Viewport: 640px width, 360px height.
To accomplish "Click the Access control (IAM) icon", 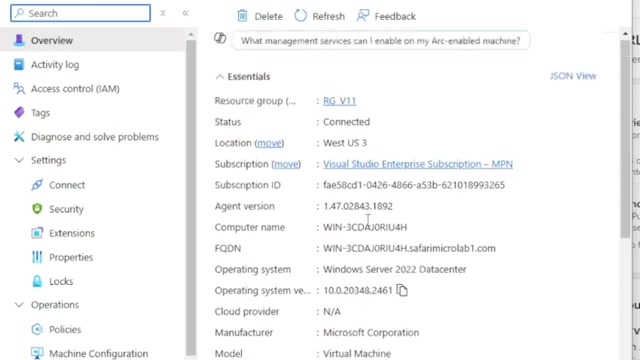I will 19,89.
